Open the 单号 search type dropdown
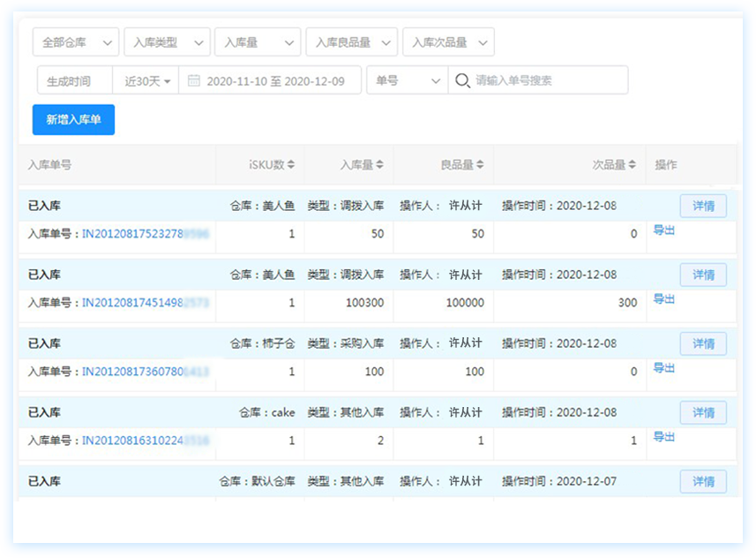This screenshot has height=558, width=756. (x=407, y=80)
